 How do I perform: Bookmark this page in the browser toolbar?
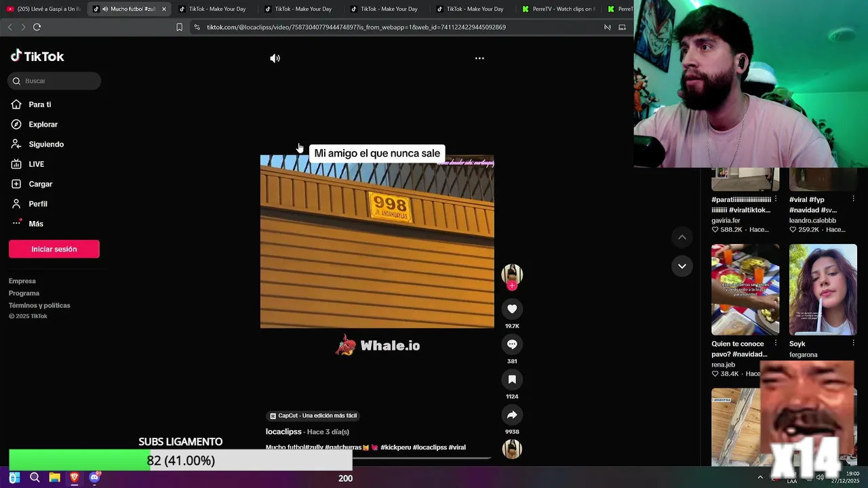point(179,27)
